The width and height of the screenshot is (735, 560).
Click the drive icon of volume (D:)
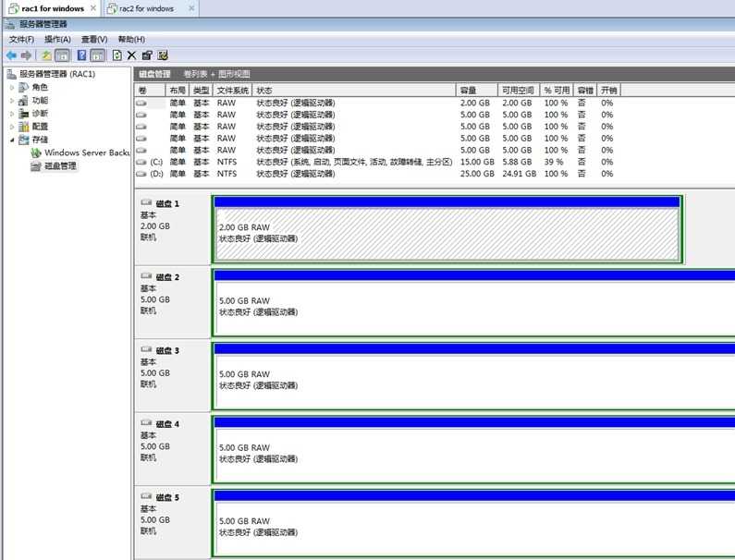click(141, 174)
